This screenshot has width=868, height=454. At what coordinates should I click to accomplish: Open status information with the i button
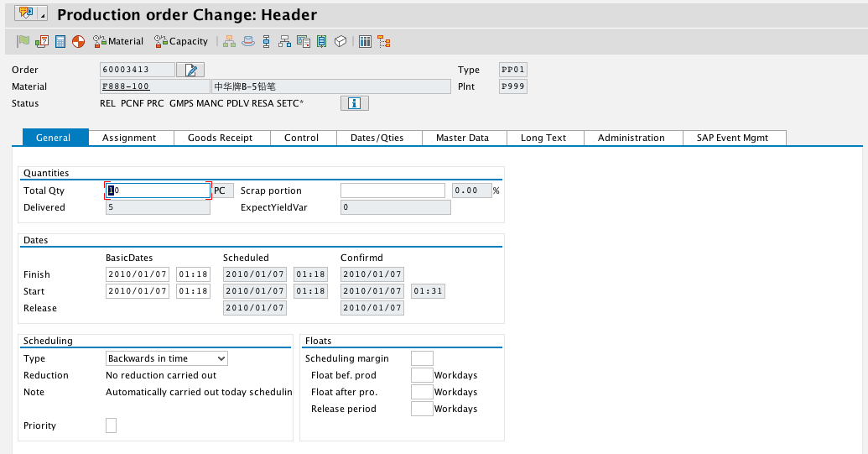tap(354, 103)
